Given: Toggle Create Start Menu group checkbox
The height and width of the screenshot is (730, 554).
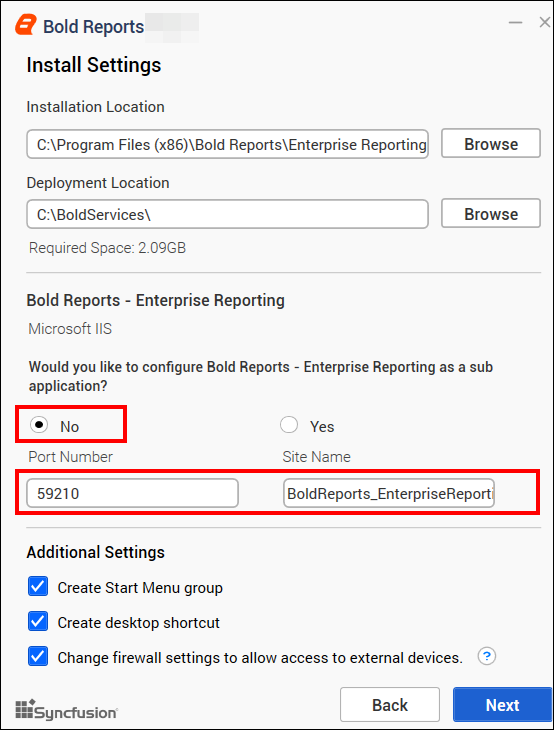Looking at the screenshot, I should pyautogui.click(x=38, y=587).
